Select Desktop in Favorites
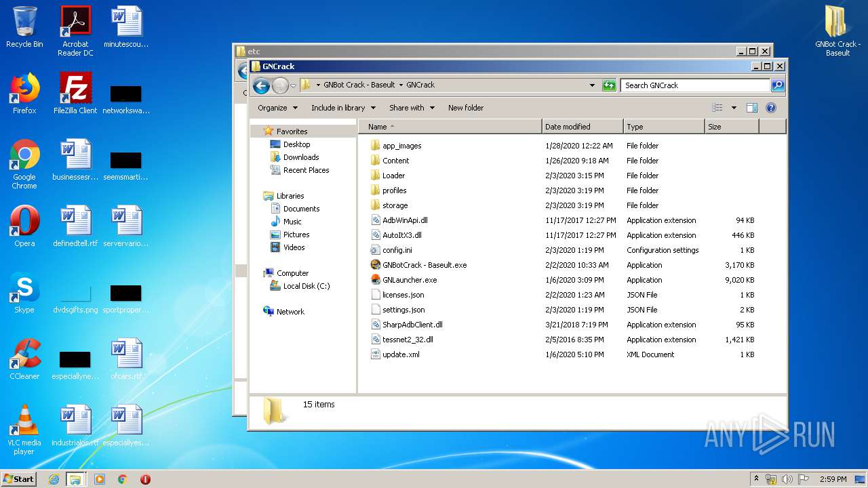 (290, 144)
